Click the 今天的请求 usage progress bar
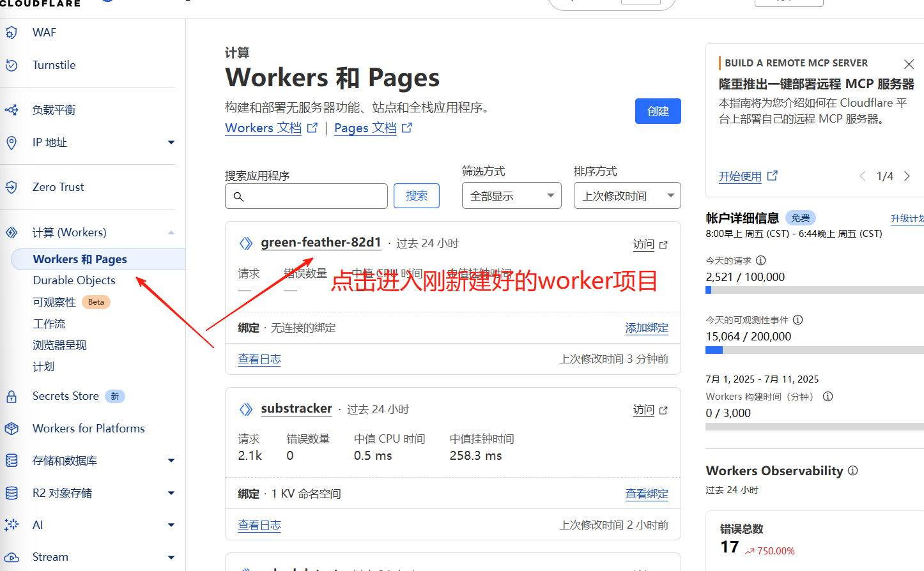 [815, 290]
